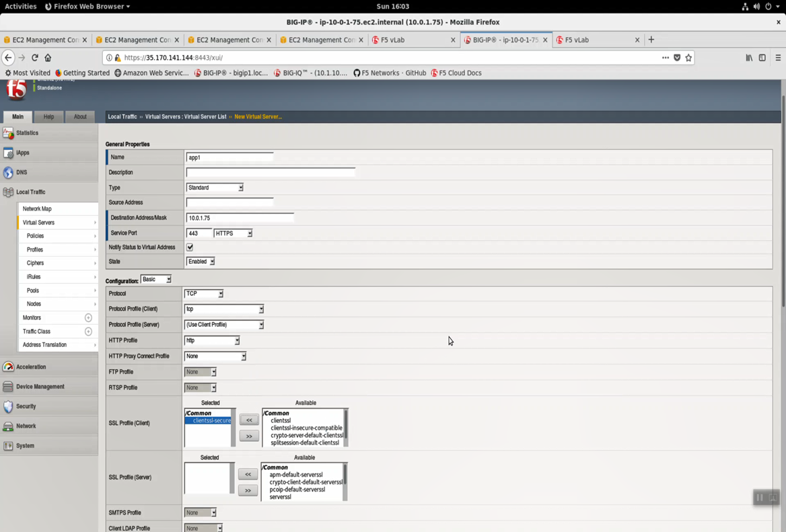Select clientssl-insecure-compatible in Available list

(306, 428)
